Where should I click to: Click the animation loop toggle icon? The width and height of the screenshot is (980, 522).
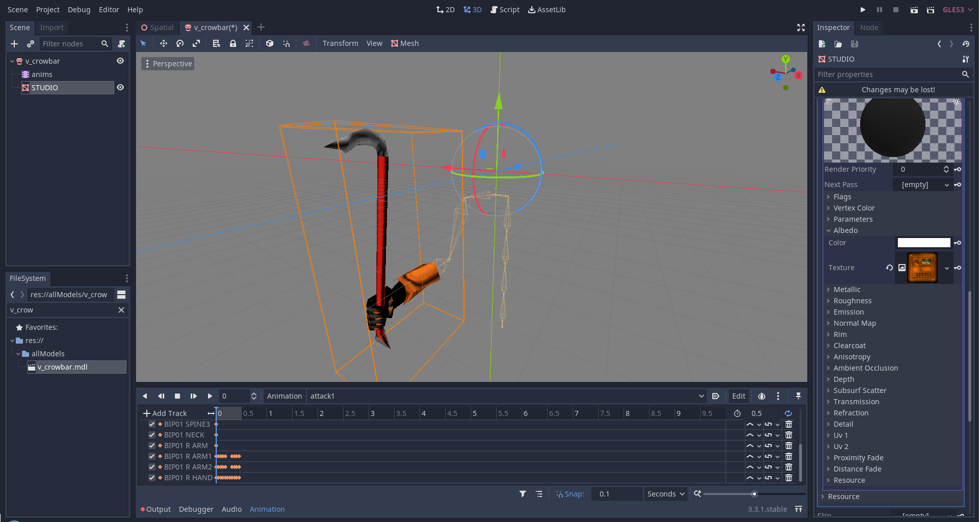(x=788, y=413)
